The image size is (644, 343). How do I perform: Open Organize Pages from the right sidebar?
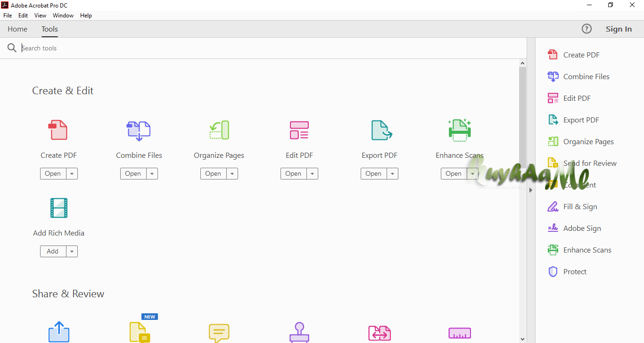pyautogui.click(x=580, y=141)
